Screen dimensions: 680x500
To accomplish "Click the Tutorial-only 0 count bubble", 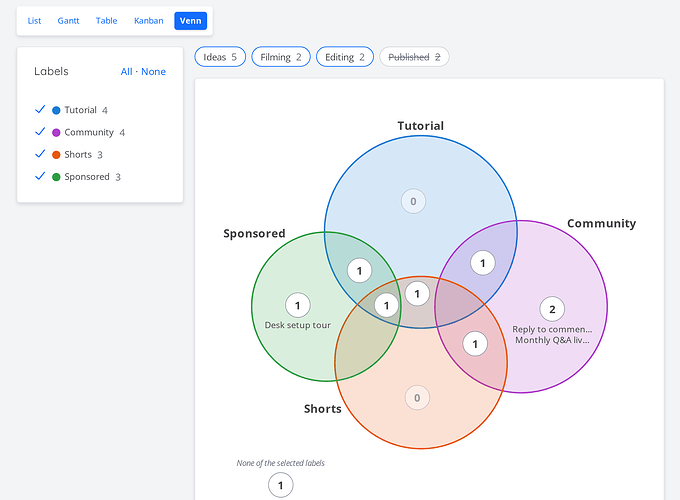I will click(413, 201).
